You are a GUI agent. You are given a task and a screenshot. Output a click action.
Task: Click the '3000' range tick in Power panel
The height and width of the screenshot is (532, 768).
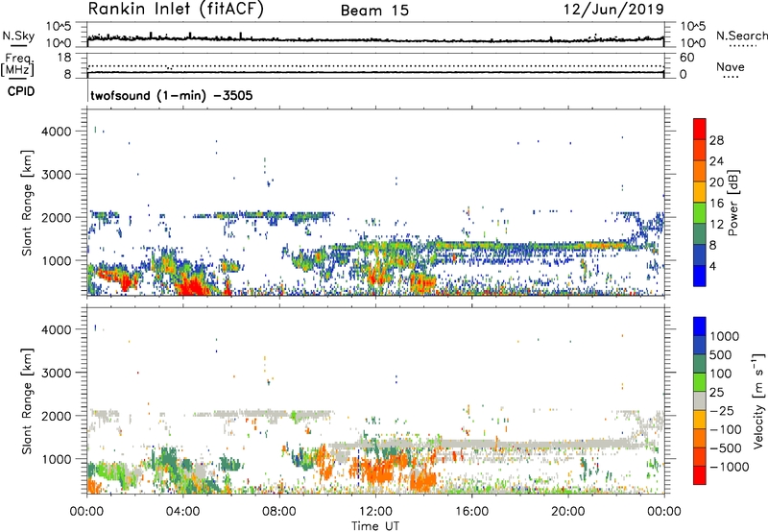pyautogui.click(x=57, y=174)
